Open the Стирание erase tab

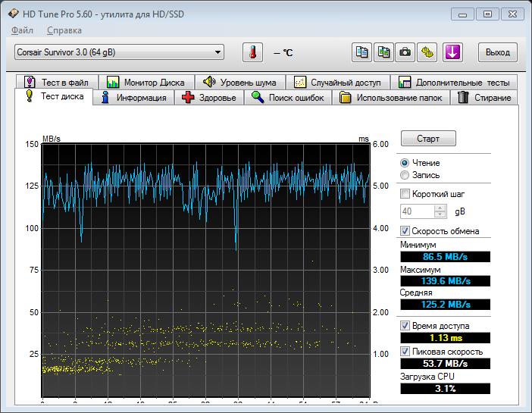coord(484,98)
